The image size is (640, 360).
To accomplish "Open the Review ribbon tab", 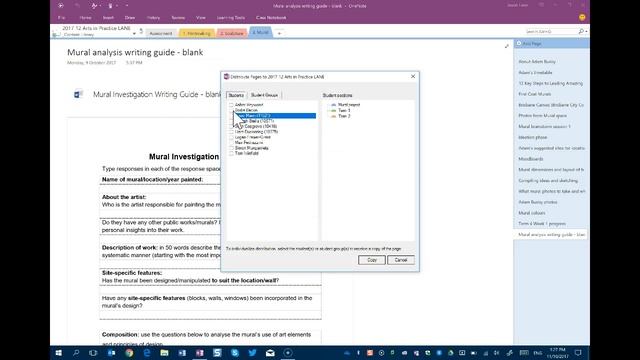I will click(178, 18).
